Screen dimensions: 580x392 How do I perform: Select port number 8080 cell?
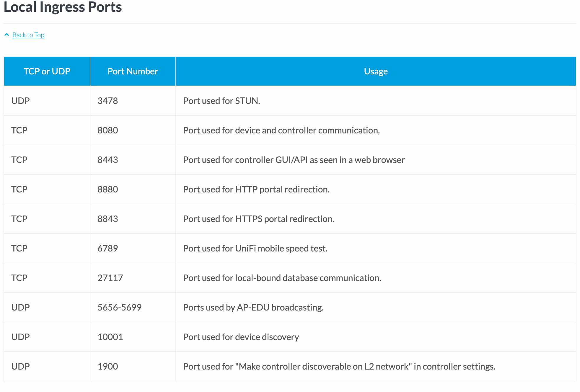(x=108, y=130)
